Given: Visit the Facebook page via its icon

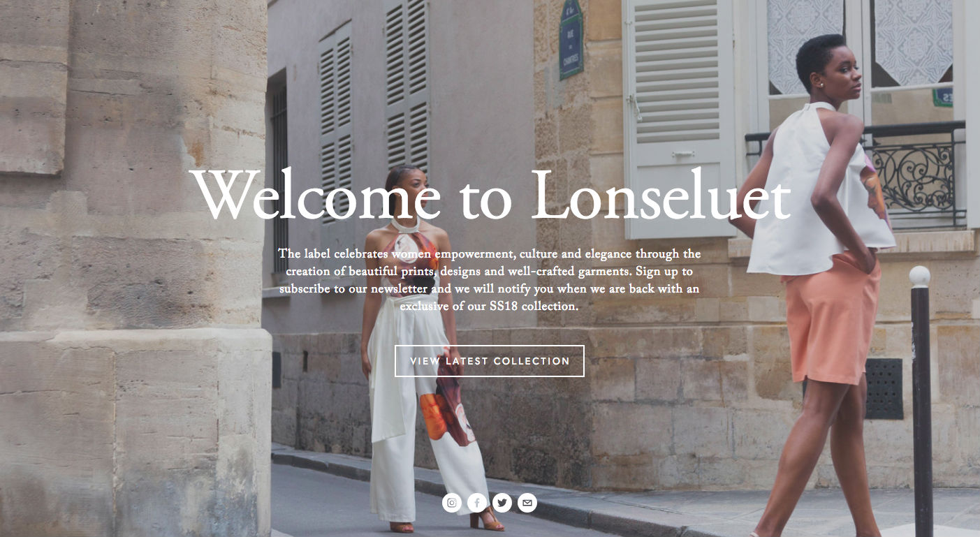Looking at the screenshot, I should click(x=477, y=503).
